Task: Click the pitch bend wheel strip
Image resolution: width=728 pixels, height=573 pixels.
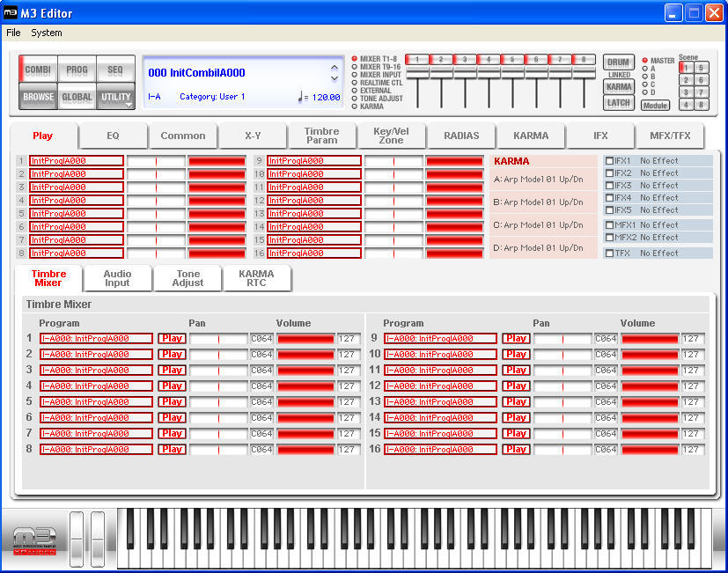Action: 76,539
